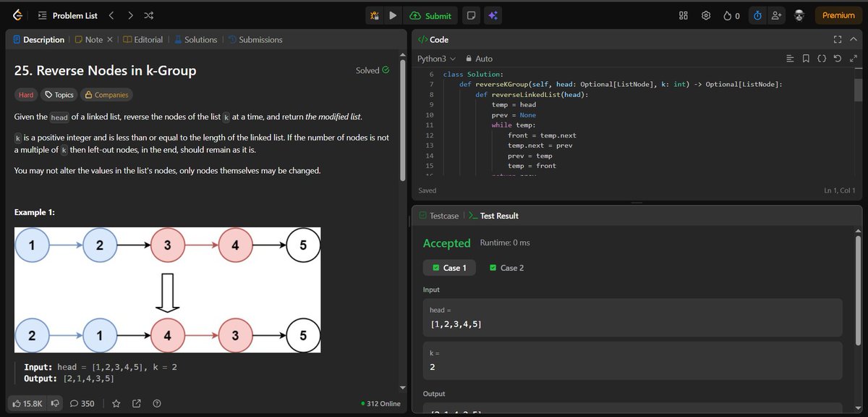Click the Accepted result status
Viewport: 868px width, 417px height.
tap(446, 243)
